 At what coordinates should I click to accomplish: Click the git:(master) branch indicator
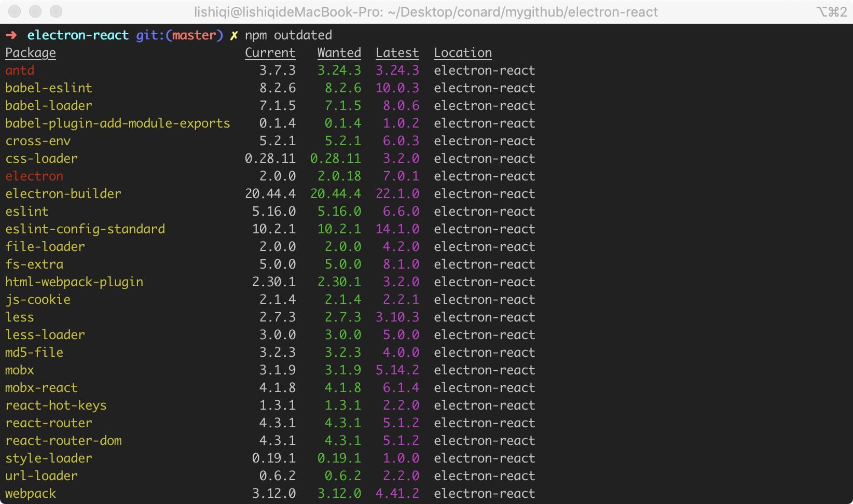pyautogui.click(x=180, y=35)
